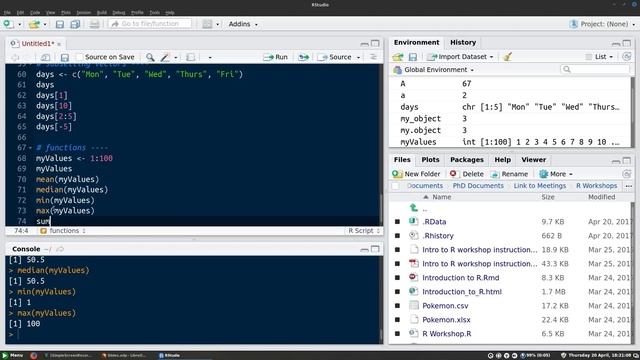Show document in new window icon
640x360 pixels.
[x=45, y=57]
